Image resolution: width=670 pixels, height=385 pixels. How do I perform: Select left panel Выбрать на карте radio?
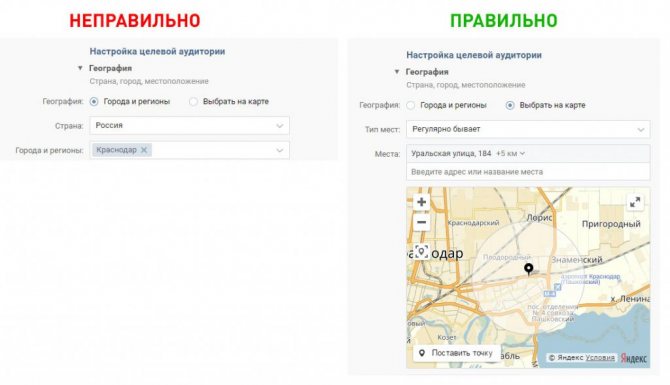click(x=194, y=102)
